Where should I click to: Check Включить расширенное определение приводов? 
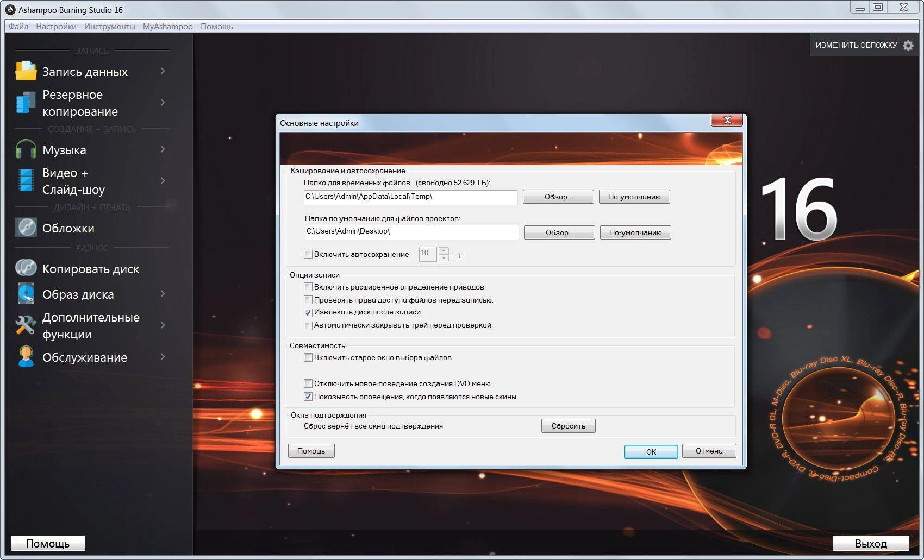pos(308,287)
